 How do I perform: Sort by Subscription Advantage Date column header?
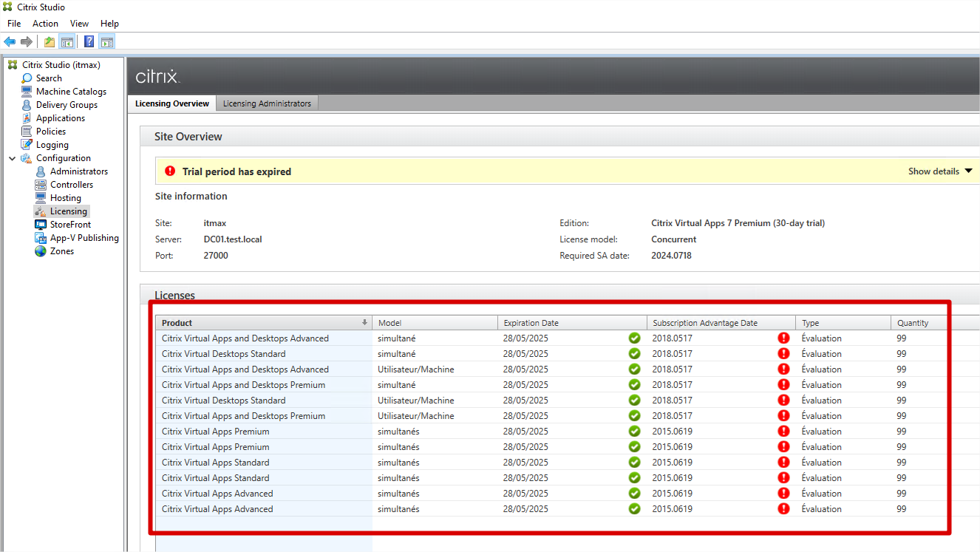721,323
